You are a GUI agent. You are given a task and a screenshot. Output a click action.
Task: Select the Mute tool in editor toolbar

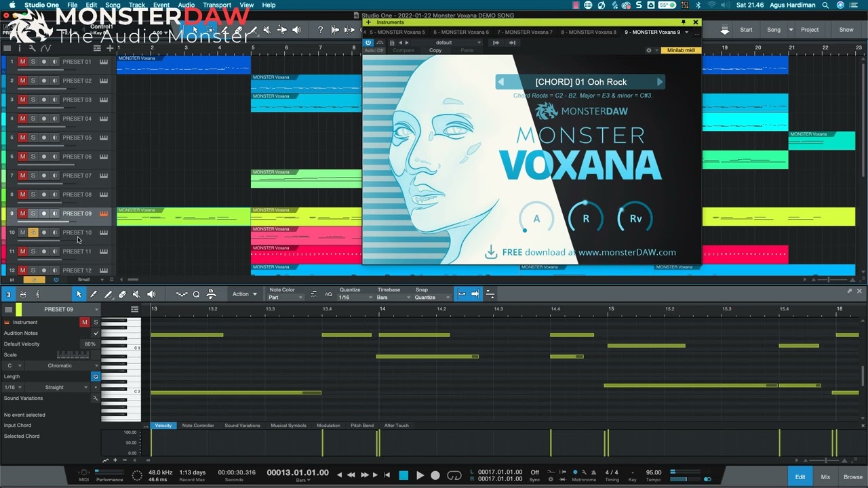136,294
